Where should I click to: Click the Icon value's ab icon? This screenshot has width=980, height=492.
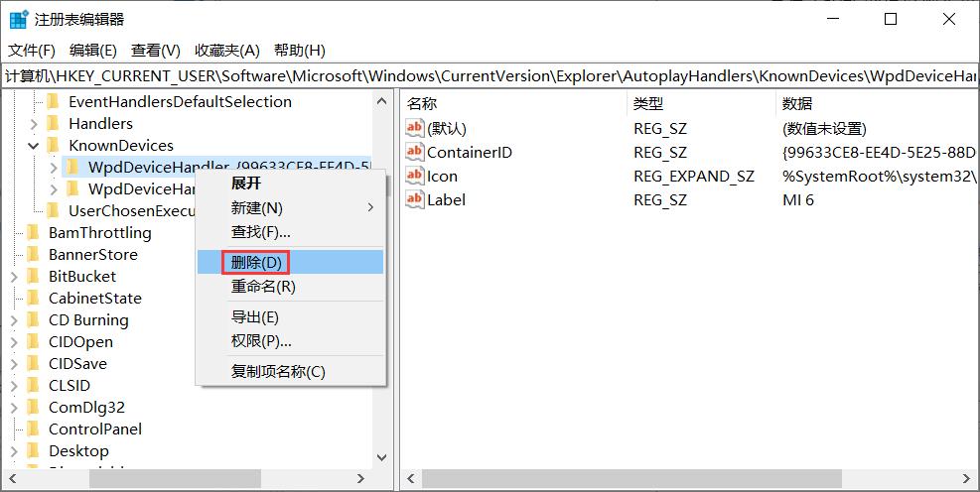click(x=415, y=176)
